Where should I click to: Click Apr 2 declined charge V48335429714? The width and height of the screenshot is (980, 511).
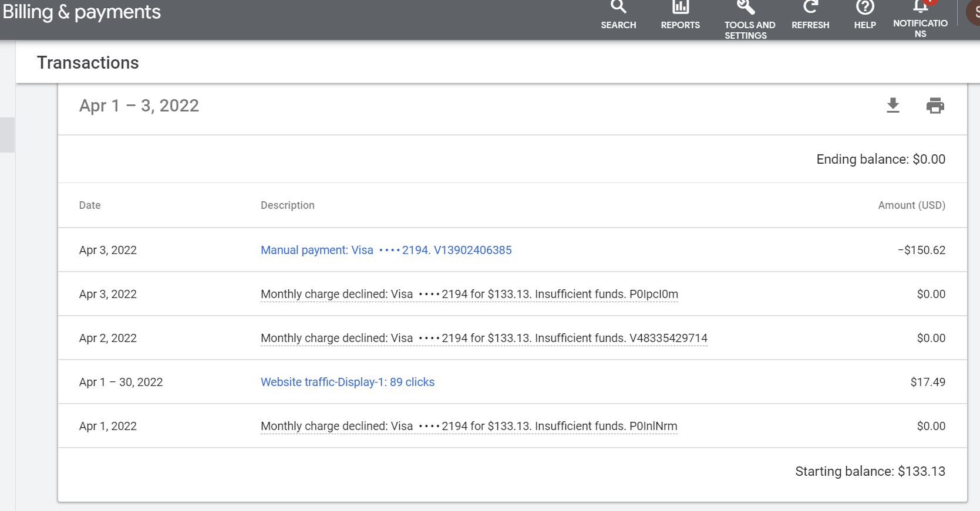(484, 338)
